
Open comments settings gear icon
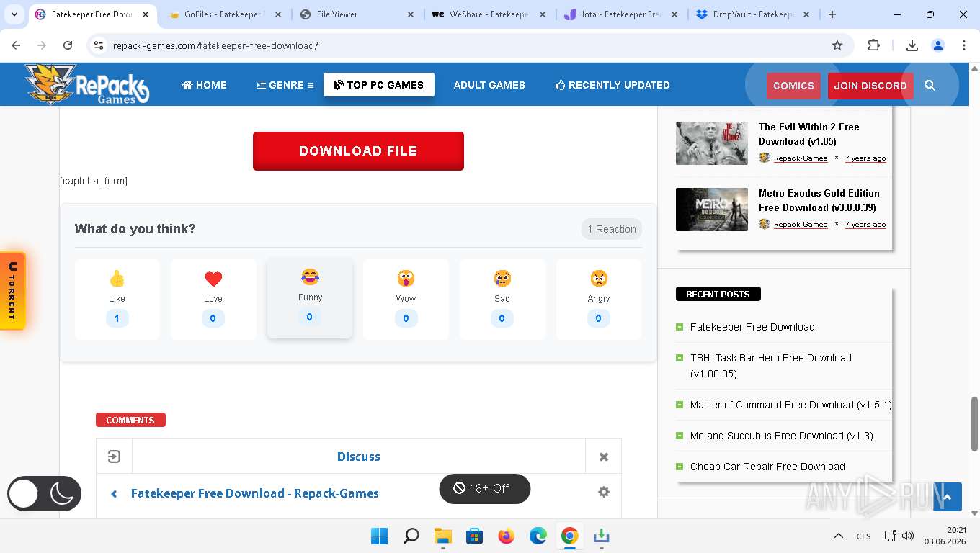click(604, 492)
